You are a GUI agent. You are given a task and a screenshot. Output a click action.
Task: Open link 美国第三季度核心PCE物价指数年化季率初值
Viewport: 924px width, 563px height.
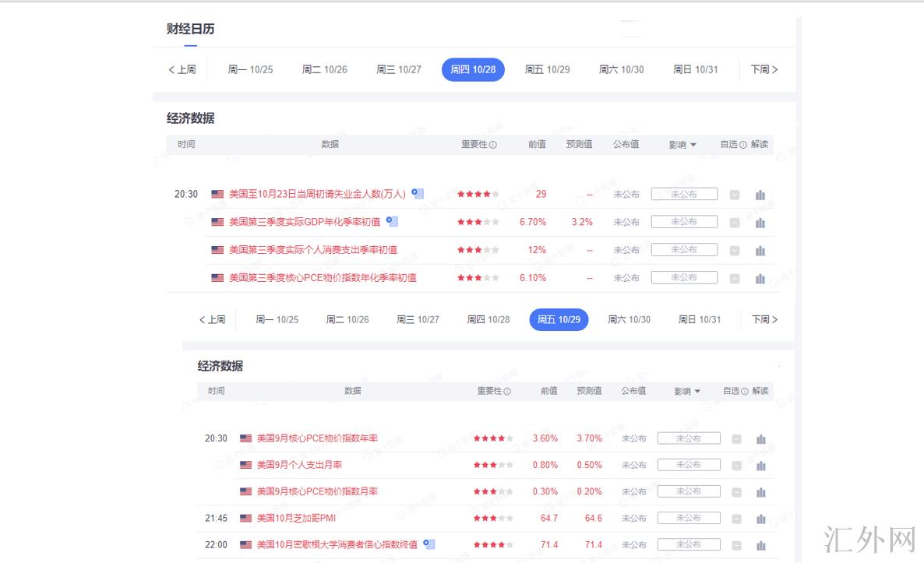coord(323,277)
